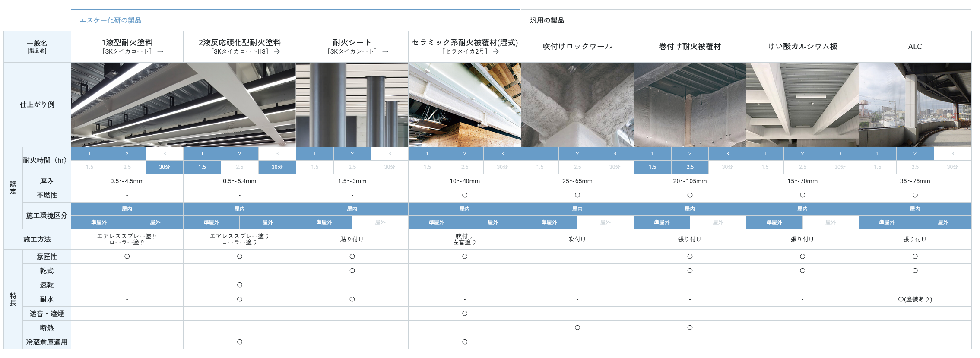Select the エスケー化研の製品 section heading

point(111,20)
